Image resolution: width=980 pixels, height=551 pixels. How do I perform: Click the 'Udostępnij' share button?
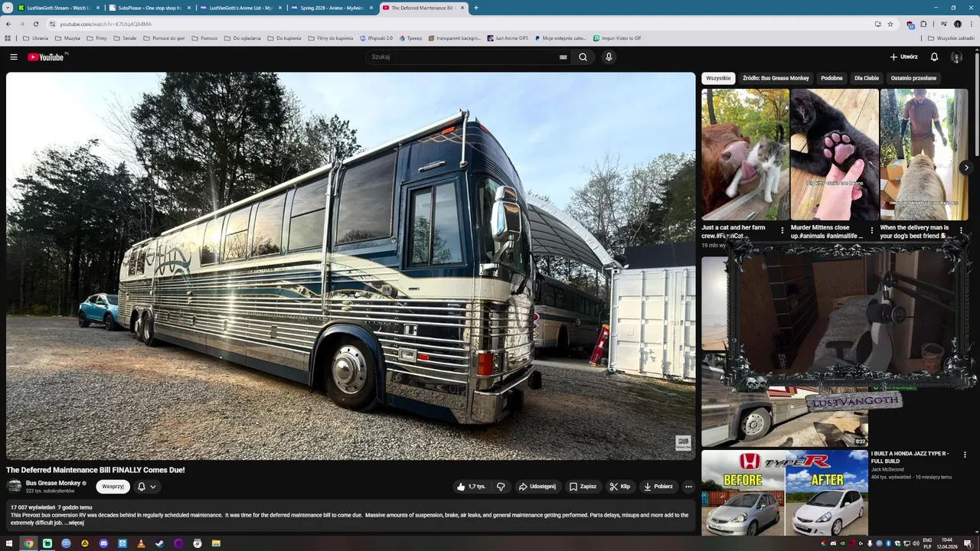coord(537,486)
